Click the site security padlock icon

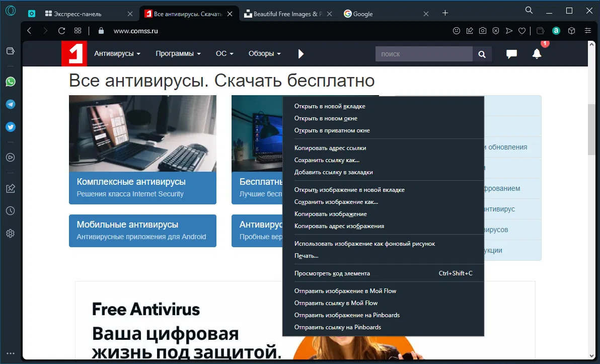click(x=101, y=31)
